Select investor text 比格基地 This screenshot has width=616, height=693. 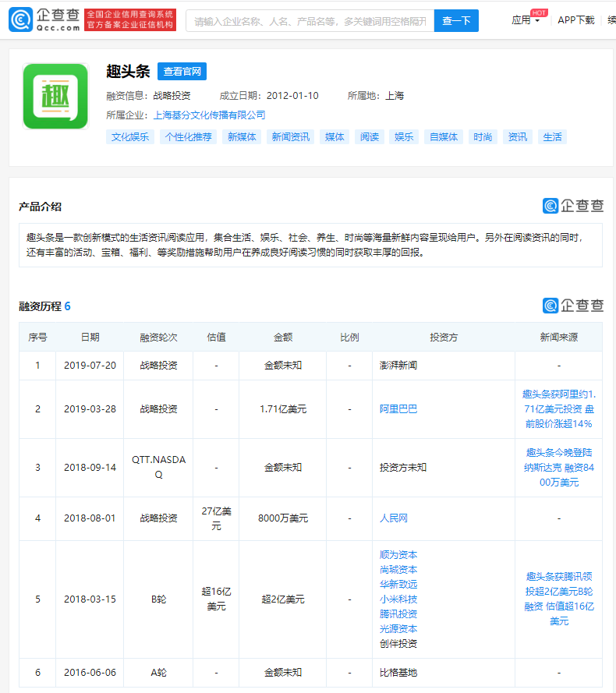pyautogui.click(x=398, y=673)
